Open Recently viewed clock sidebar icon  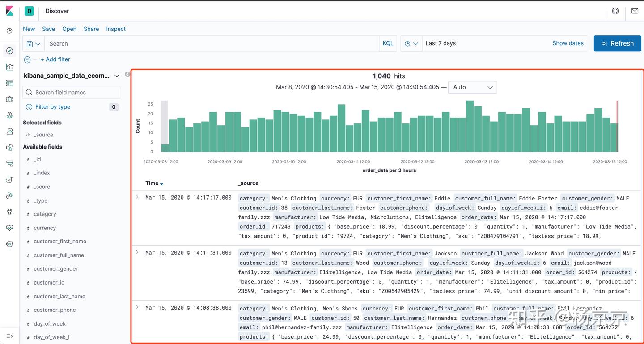point(9,31)
